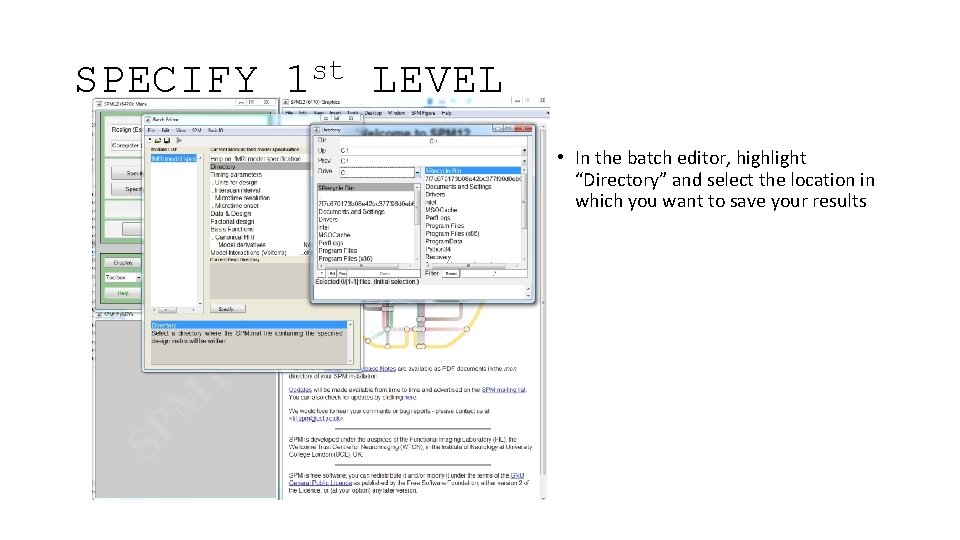Screen dimensions: 960x540
Task: Select 'Basis Functions' option
Action: pyautogui.click(x=232, y=229)
